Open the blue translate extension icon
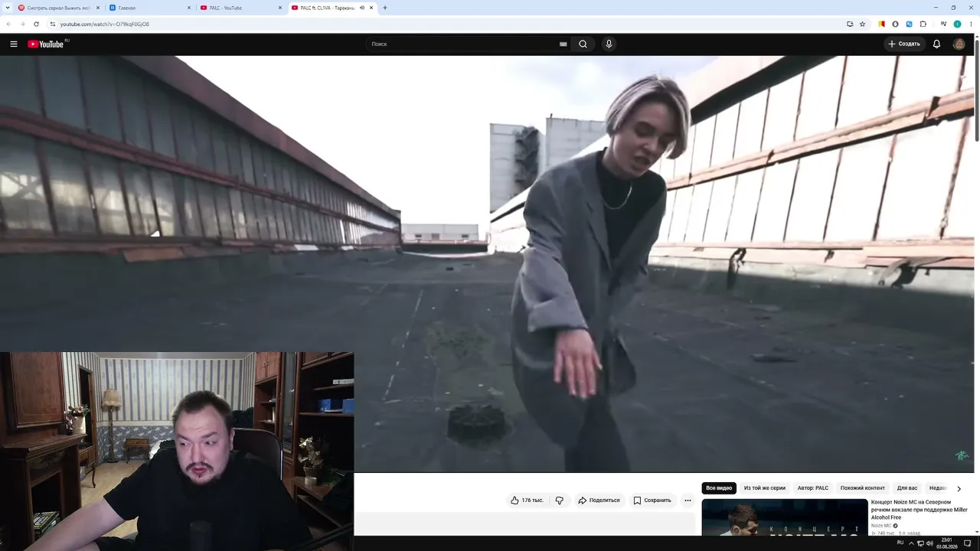 pyautogui.click(x=909, y=24)
